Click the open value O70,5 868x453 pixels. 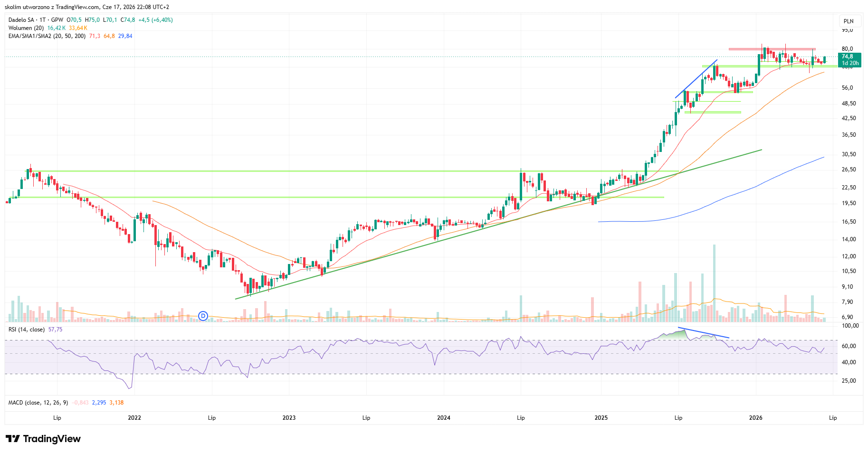click(74, 20)
